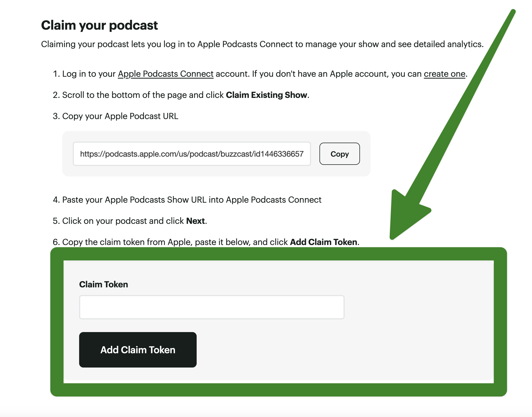The width and height of the screenshot is (532, 417).
Task: Select the "Claim Token" field label
Action: tap(103, 284)
